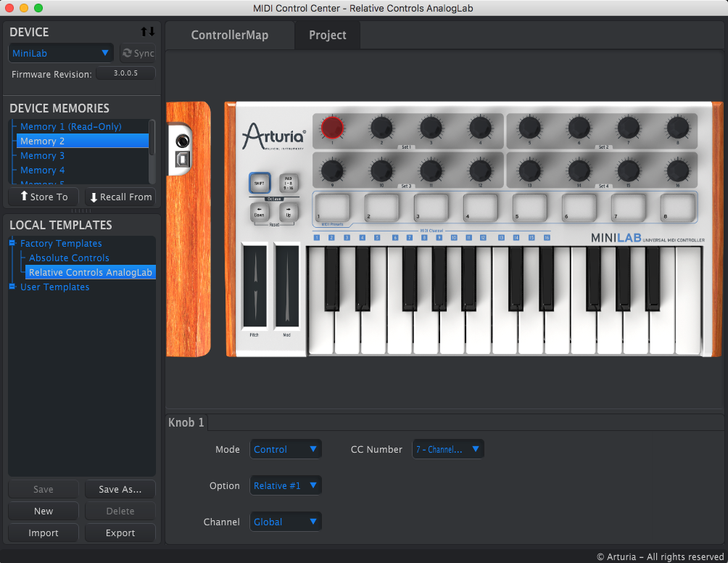
Task: Toggle the SHIFT button on the controller
Action: 260,183
